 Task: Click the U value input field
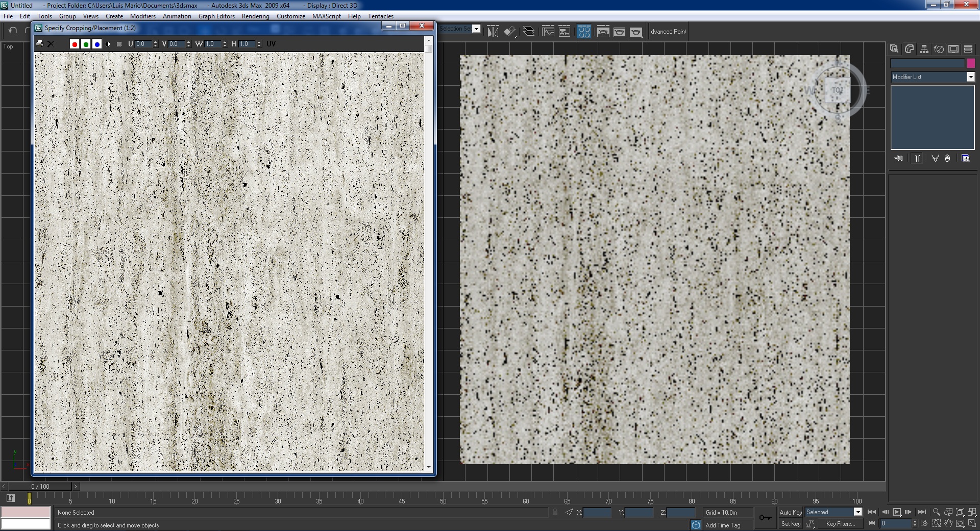pos(143,44)
